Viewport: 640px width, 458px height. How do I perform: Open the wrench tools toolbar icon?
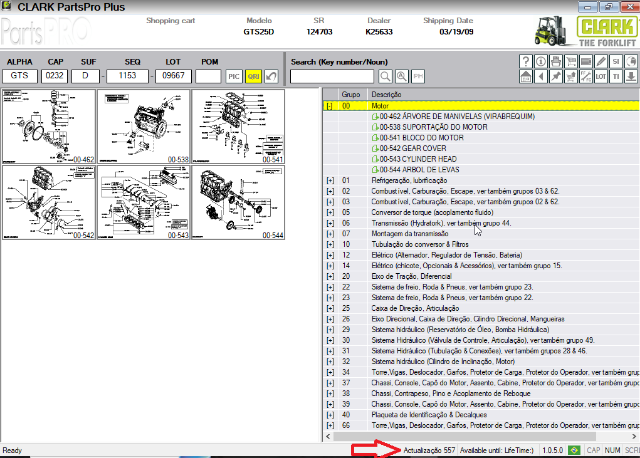586,76
